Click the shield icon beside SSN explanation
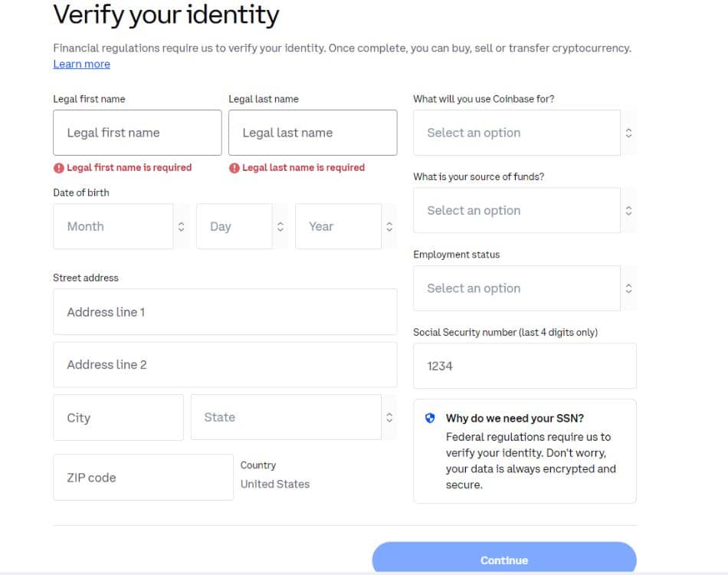728x575 pixels. 430,418
